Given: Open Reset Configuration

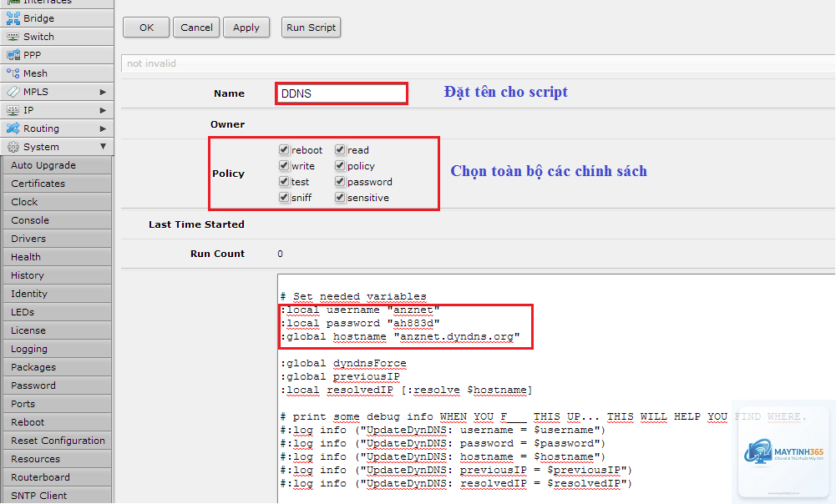Looking at the screenshot, I should 57,441.
